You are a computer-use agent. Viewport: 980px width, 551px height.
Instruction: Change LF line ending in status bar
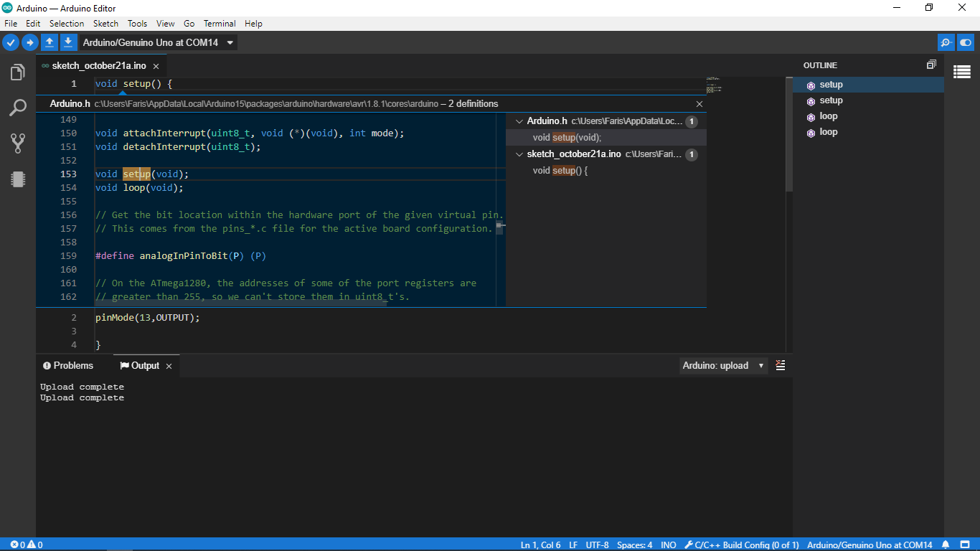click(x=573, y=545)
